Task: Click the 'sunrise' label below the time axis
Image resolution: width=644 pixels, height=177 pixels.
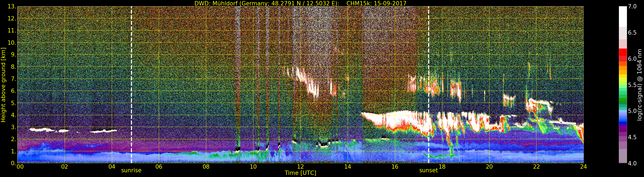Action: pyautogui.click(x=131, y=170)
